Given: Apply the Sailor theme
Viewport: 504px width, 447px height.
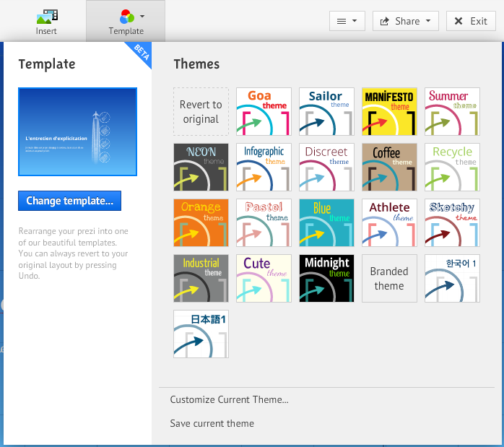Looking at the screenshot, I should click(326, 112).
